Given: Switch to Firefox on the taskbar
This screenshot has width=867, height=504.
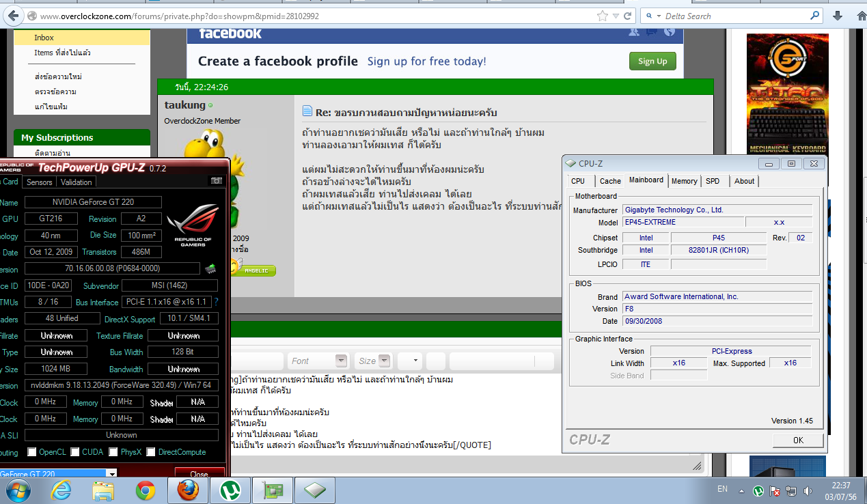Looking at the screenshot, I should [187, 490].
